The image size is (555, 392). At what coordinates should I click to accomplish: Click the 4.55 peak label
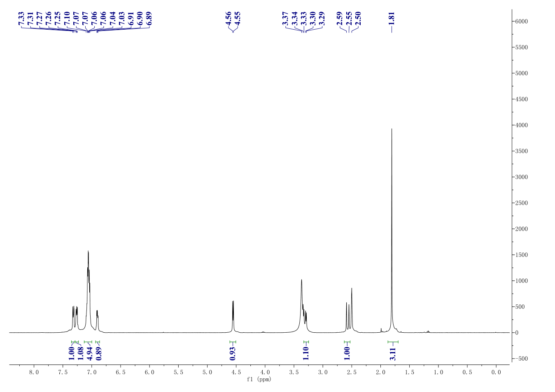pos(238,19)
